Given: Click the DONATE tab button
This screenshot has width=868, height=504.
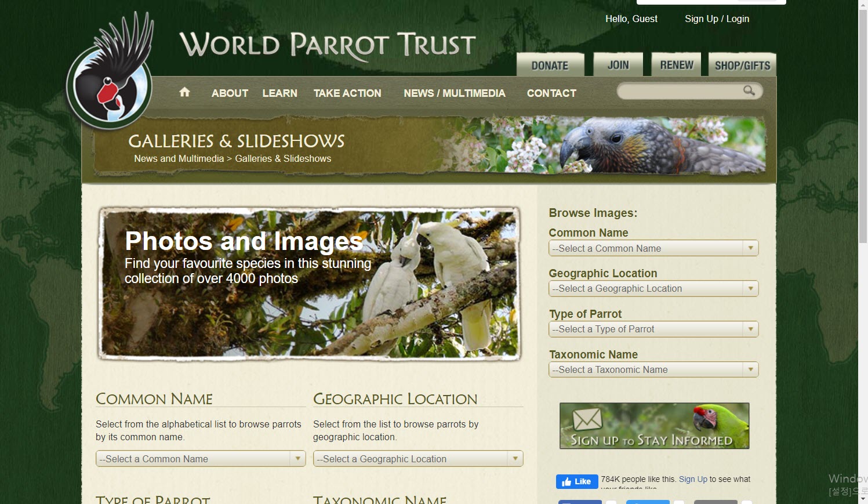Looking at the screenshot, I should (x=550, y=65).
